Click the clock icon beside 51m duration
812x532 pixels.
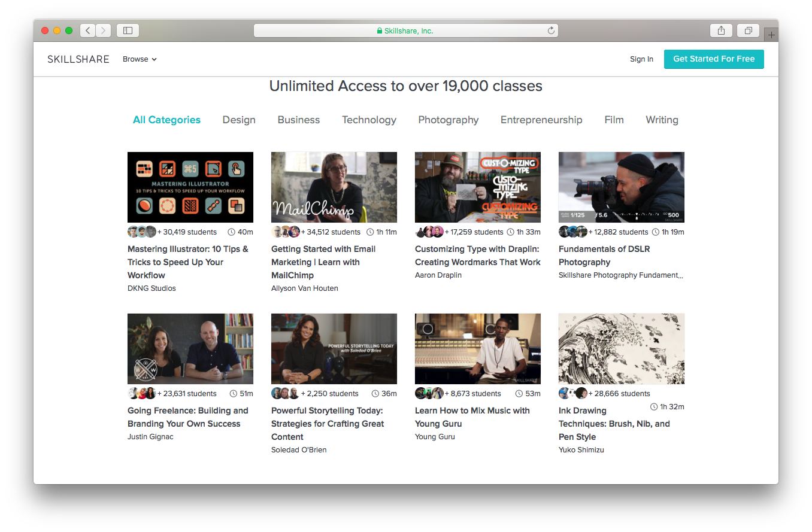[x=233, y=394]
